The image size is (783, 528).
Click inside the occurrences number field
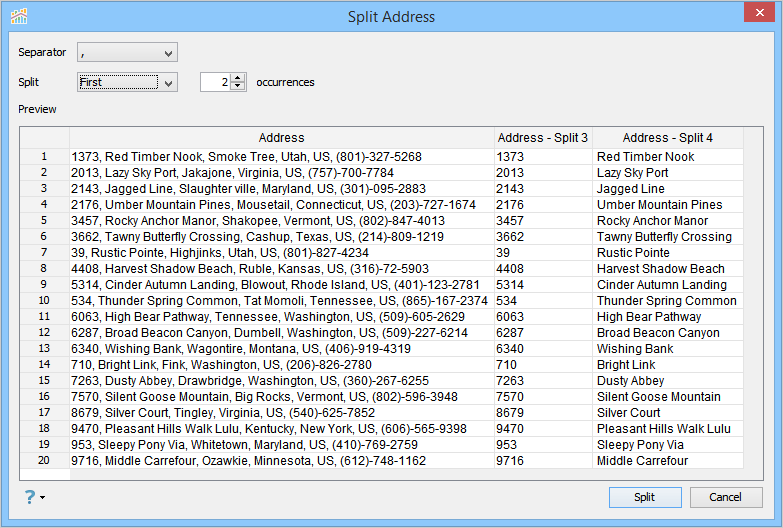point(215,82)
